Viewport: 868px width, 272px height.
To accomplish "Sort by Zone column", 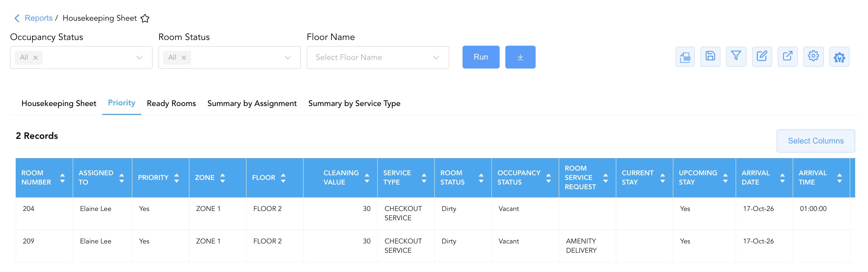I will [x=223, y=178].
